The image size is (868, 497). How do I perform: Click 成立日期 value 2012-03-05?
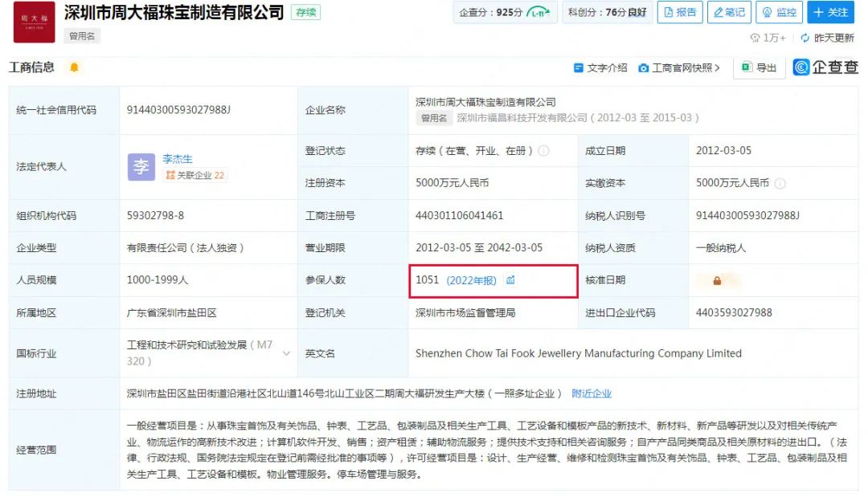pos(723,150)
